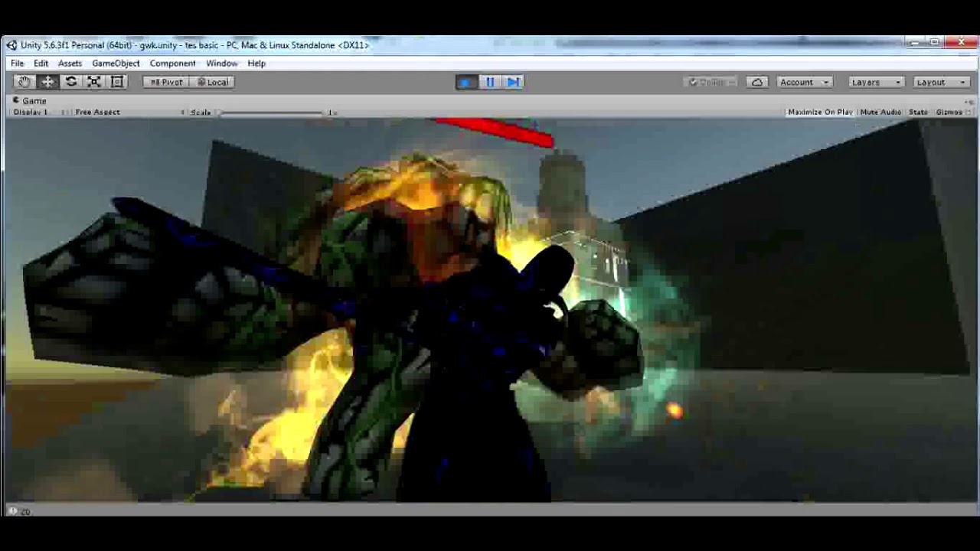
Task: Select the Game tab
Action: pos(30,101)
